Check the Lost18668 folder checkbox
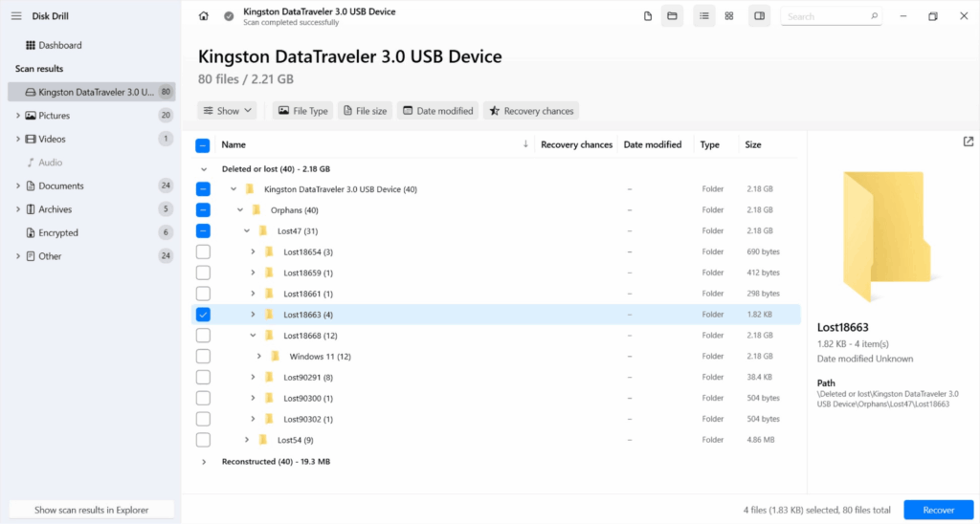Image resolution: width=980 pixels, height=524 pixels. click(x=203, y=336)
